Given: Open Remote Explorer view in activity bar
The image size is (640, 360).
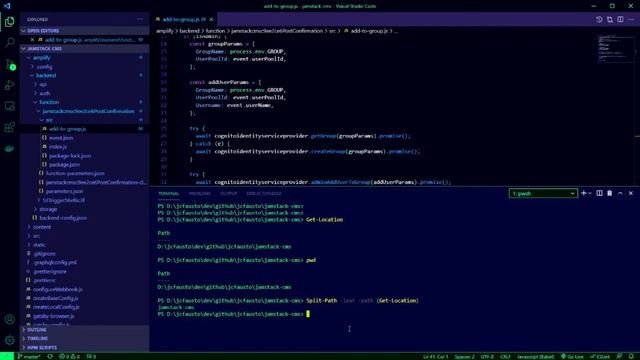Looking at the screenshot, I should (x=9, y=106).
